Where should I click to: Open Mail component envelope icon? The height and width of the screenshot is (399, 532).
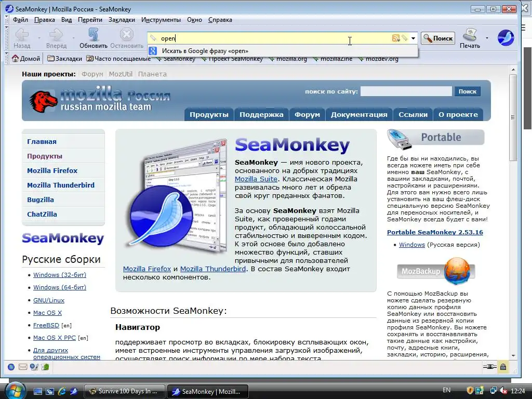click(23, 367)
